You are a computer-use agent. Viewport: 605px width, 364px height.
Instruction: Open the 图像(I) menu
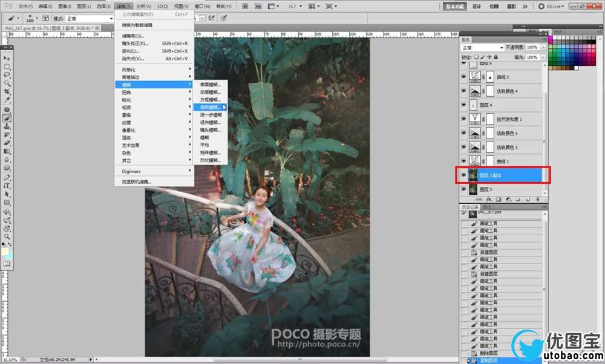click(x=65, y=6)
